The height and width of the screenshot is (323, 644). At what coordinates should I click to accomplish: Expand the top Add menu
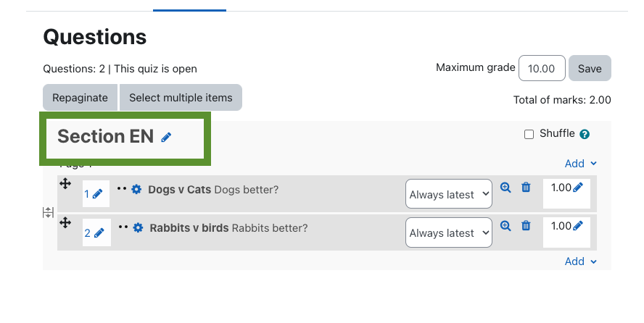pyautogui.click(x=581, y=164)
